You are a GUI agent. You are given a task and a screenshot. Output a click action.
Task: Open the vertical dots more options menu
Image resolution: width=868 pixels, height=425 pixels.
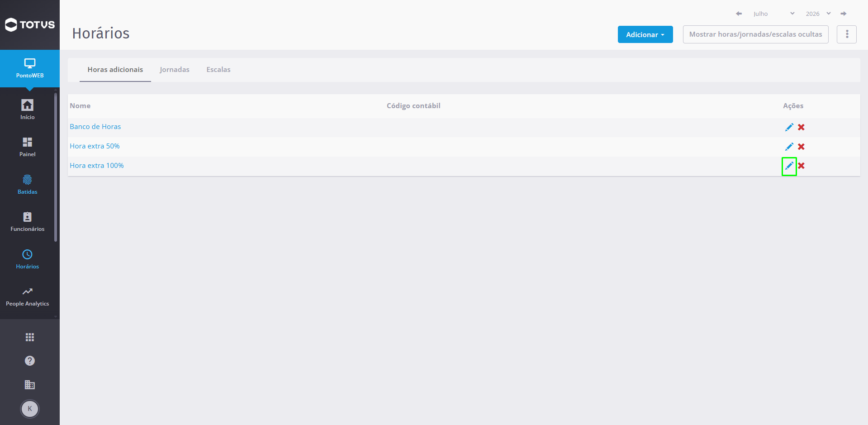(x=847, y=34)
